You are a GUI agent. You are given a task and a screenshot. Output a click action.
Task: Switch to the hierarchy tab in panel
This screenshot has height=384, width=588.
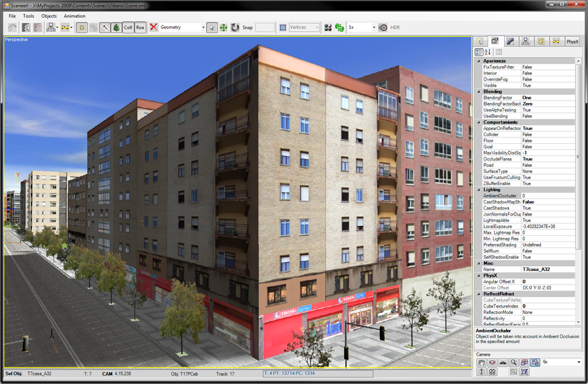coord(525,41)
